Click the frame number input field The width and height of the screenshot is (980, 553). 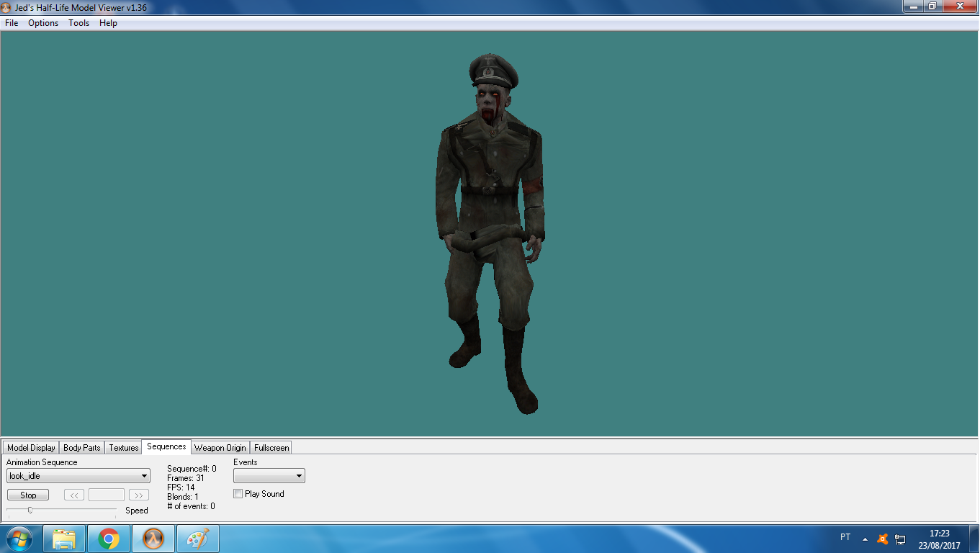pyautogui.click(x=107, y=495)
